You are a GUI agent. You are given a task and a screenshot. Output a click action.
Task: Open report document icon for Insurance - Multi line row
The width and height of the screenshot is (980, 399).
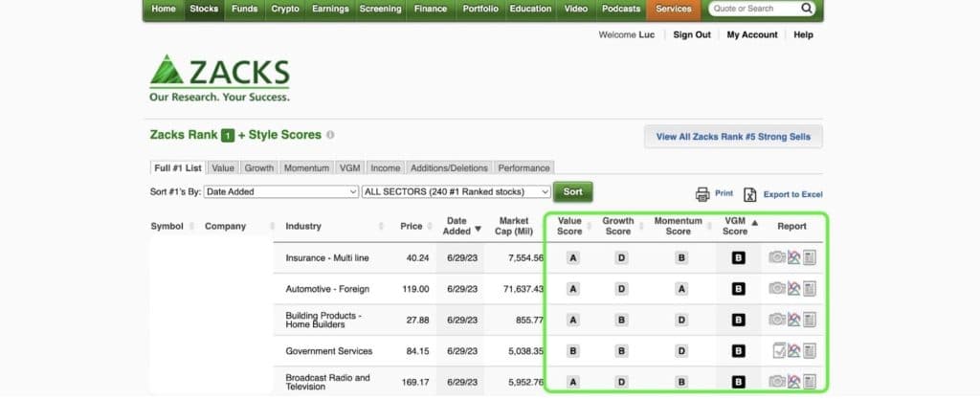pyautogui.click(x=810, y=257)
